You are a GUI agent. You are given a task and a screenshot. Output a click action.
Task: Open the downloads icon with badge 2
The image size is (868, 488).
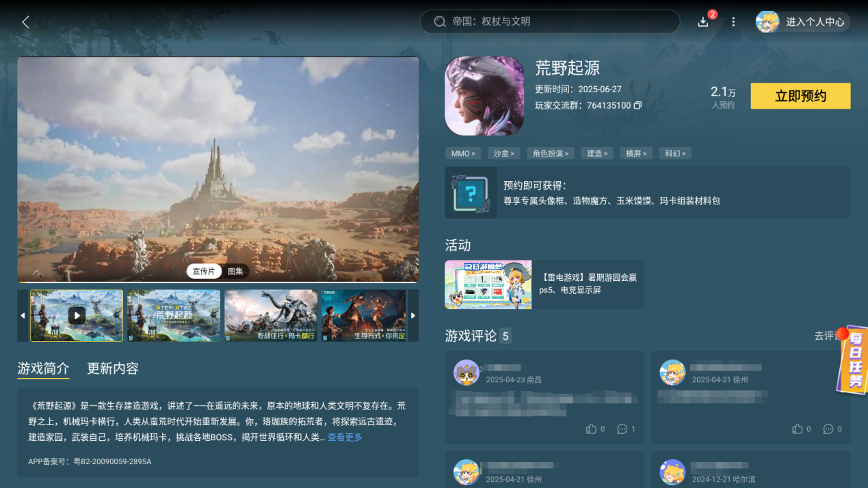click(703, 22)
